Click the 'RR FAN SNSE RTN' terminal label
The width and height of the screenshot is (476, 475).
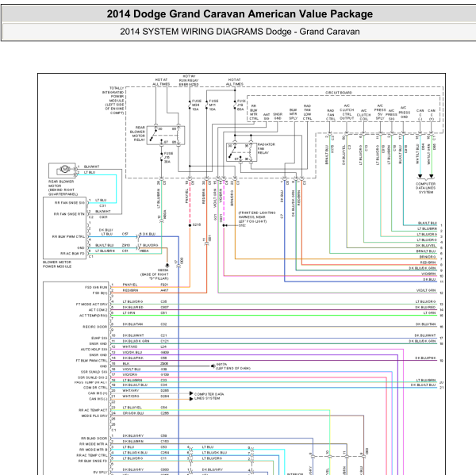69,214
